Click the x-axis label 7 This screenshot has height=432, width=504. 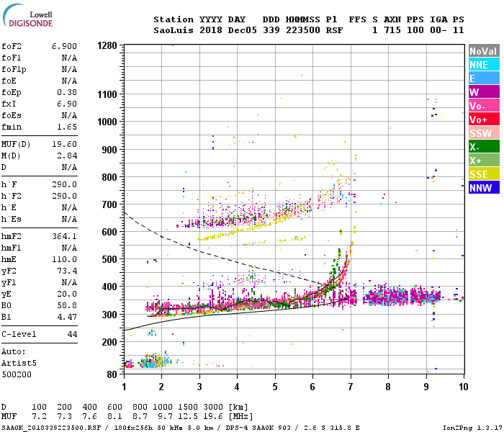click(351, 387)
